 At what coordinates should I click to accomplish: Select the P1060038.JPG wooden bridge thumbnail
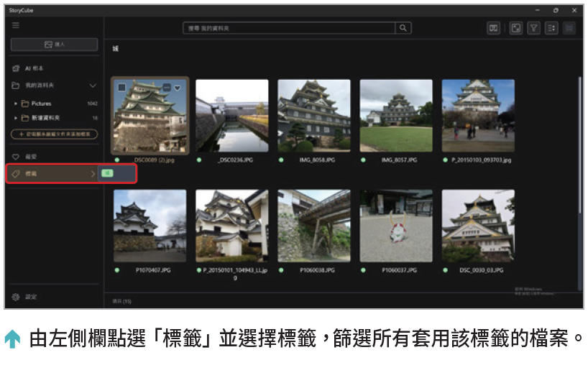click(314, 226)
